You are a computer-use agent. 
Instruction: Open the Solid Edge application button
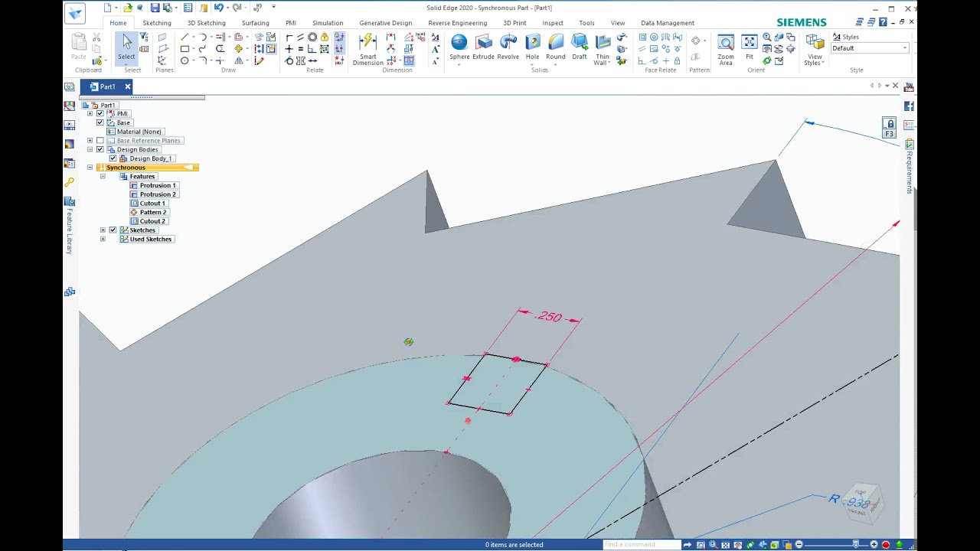pos(74,13)
